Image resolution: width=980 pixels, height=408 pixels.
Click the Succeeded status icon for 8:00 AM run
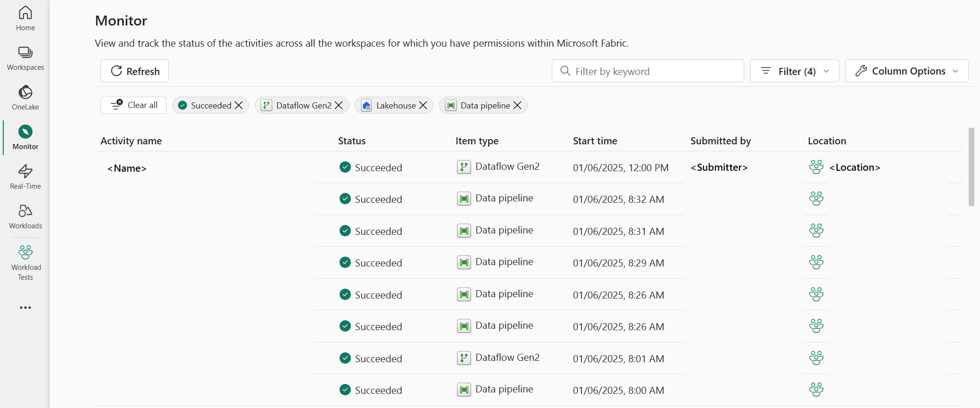coord(345,390)
